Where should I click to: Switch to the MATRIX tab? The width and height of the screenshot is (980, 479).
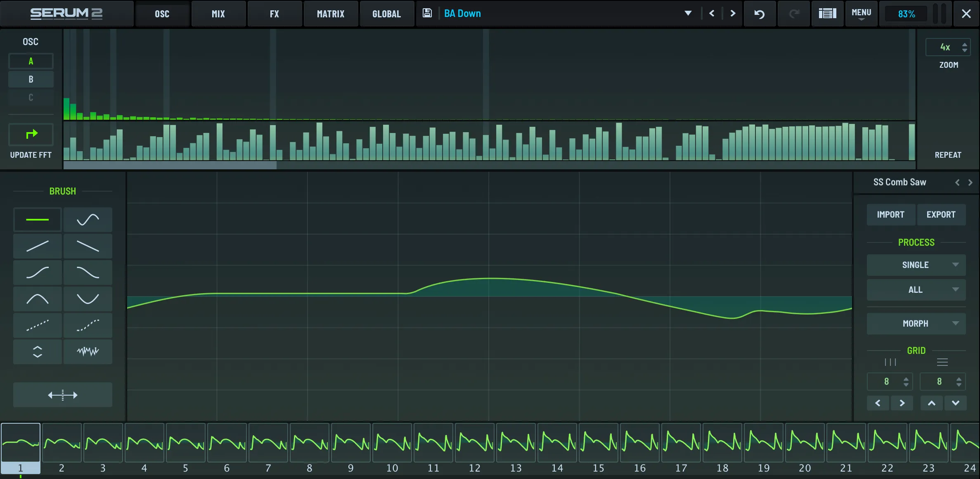coord(330,14)
